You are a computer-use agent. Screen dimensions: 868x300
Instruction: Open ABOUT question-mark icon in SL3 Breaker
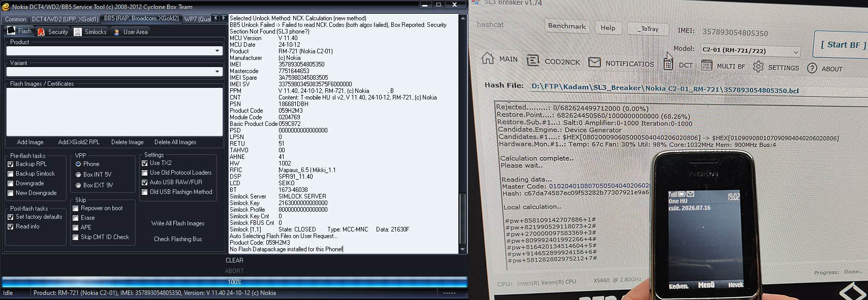812,68
